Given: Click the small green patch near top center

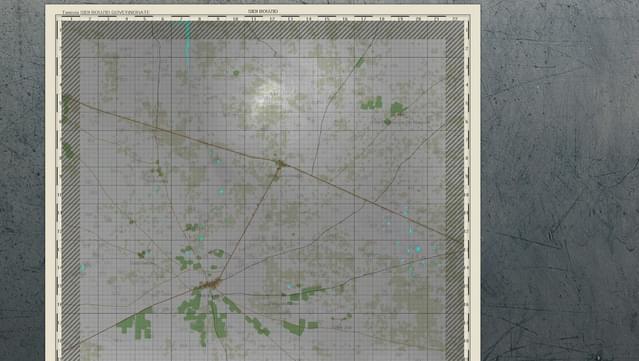Looking at the screenshot, I should [236, 73].
